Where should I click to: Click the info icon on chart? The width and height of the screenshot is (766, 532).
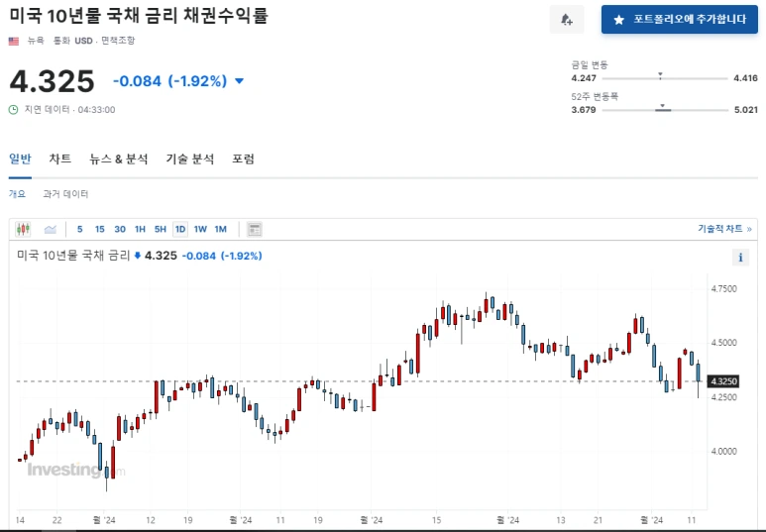coord(740,257)
